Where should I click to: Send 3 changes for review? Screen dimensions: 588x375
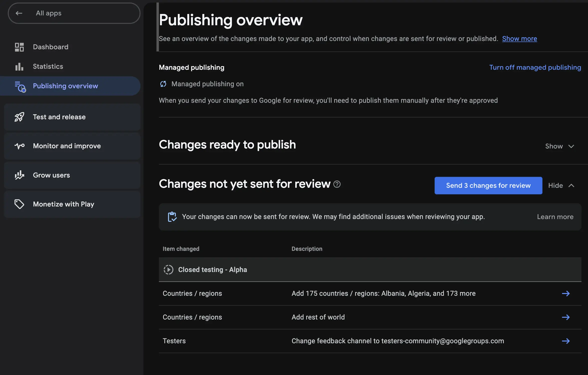tap(488, 185)
